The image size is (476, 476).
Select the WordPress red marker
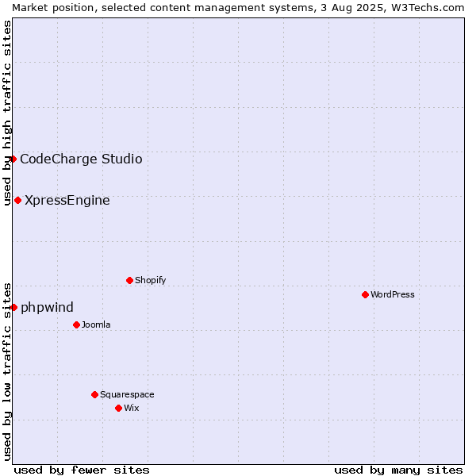[x=365, y=295]
